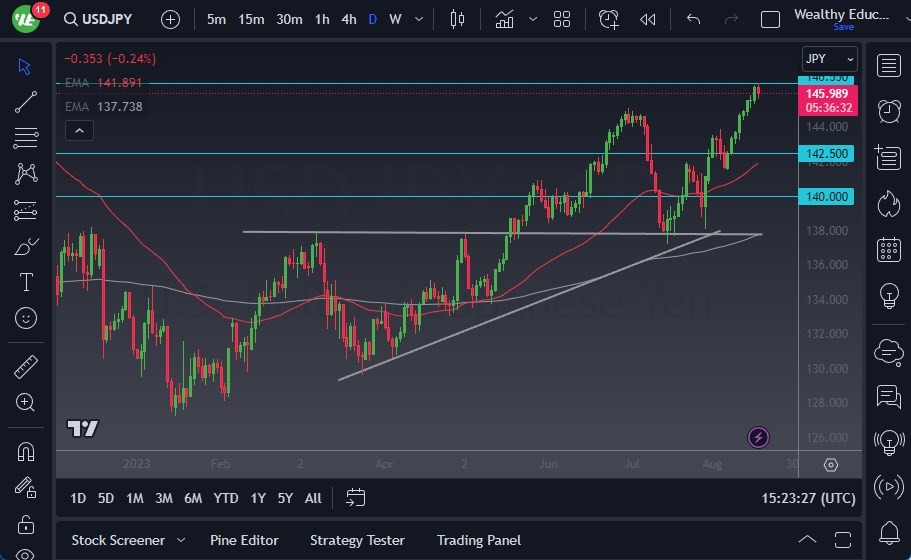Choose the Text annotation tool
The image size is (911, 560).
26,282
